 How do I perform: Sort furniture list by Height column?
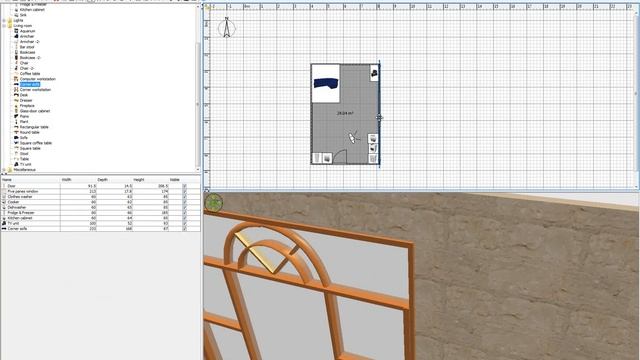(150, 180)
